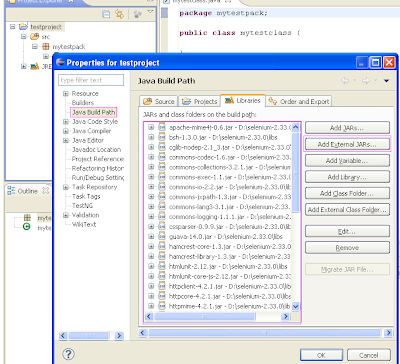Click Add Class Folder... button
The image size is (400, 364).
(347, 193)
